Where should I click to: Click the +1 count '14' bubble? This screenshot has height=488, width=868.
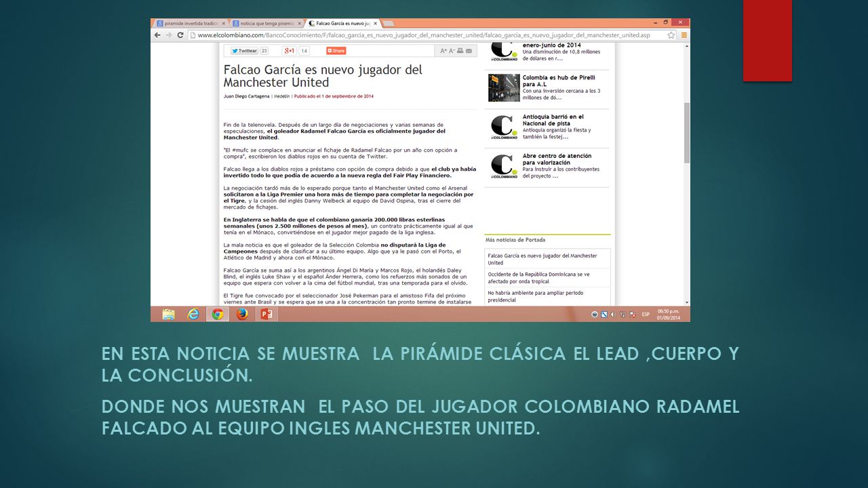tap(304, 50)
